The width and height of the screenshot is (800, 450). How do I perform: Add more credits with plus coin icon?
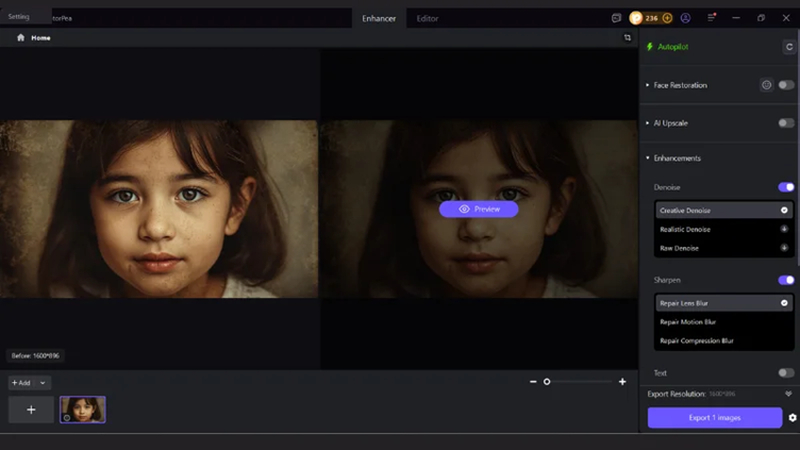[x=667, y=18]
